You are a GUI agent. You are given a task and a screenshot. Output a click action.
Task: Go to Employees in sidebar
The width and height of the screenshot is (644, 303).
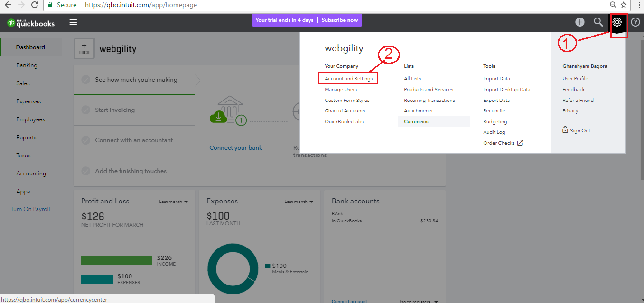coord(31,119)
